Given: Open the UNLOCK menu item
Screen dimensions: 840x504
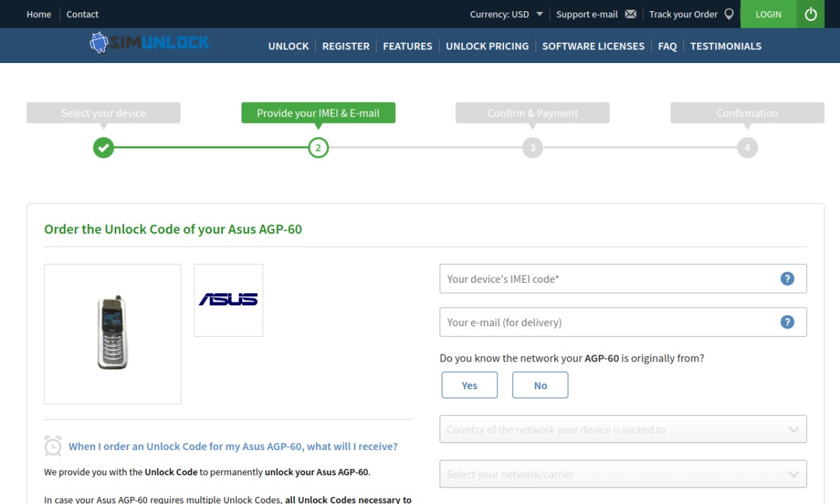Looking at the screenshot, I should (x=288, y=46).
